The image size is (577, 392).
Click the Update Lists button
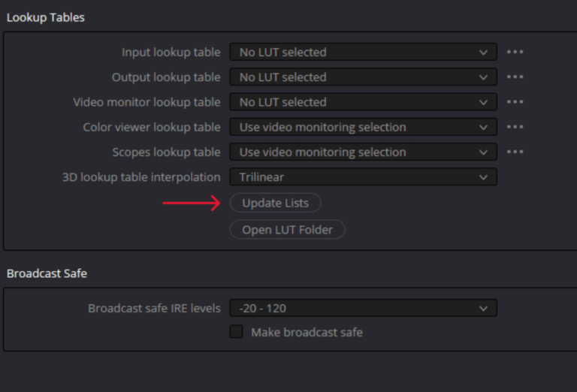pyautogui.click(x=275, y=203)
